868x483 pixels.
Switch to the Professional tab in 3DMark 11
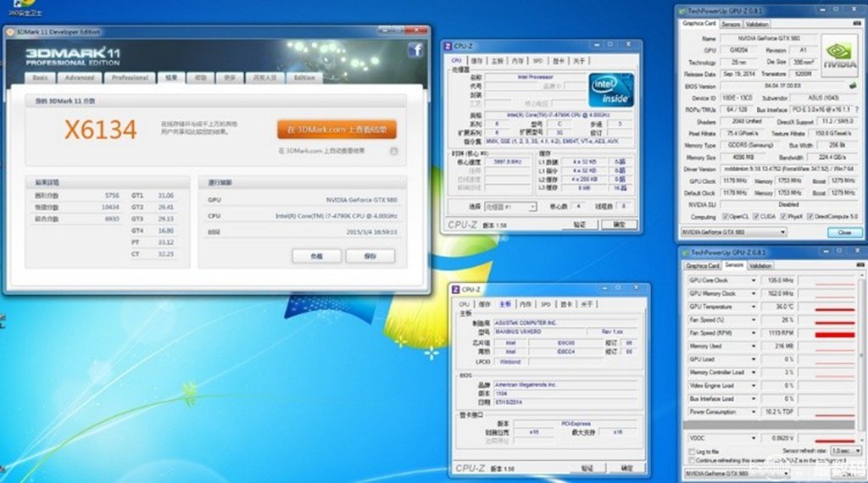click(x=130, y=78)
